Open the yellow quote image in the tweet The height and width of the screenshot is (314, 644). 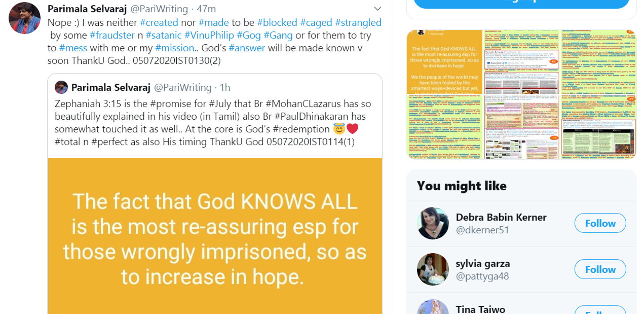click(215, 236)
